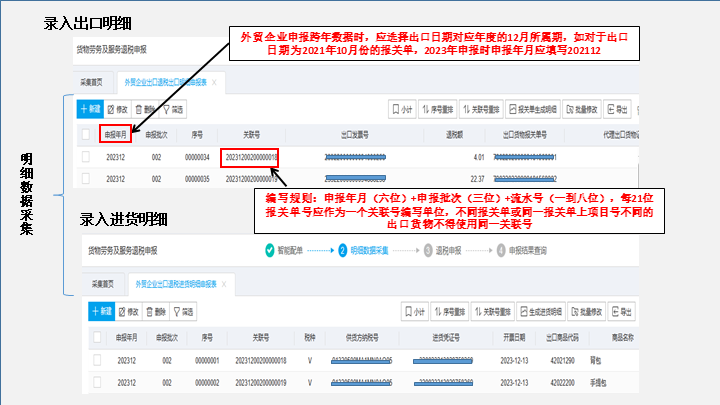Click 生成进货明细 button
Screen dimensions: 720x405
[541, 312]
